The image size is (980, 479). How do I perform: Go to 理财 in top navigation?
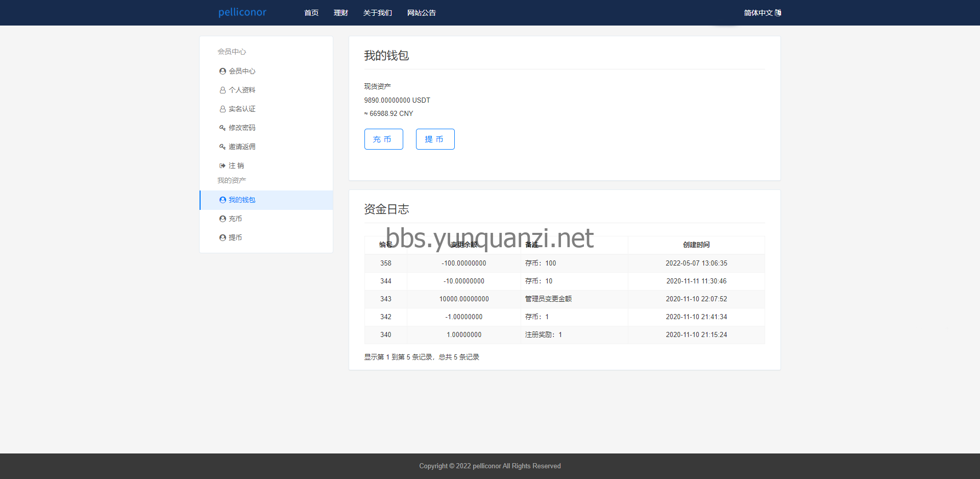coord(341,13)
